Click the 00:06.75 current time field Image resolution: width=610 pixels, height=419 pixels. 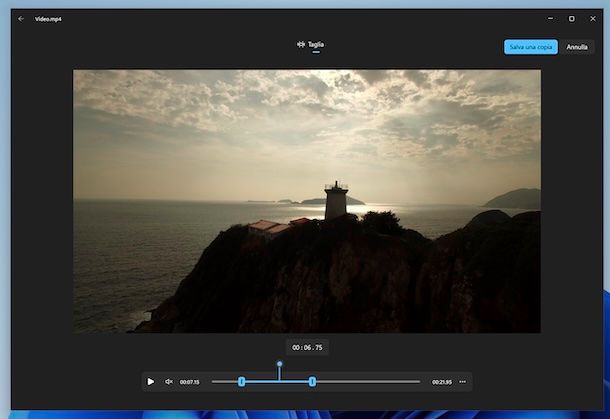(307, 347)
